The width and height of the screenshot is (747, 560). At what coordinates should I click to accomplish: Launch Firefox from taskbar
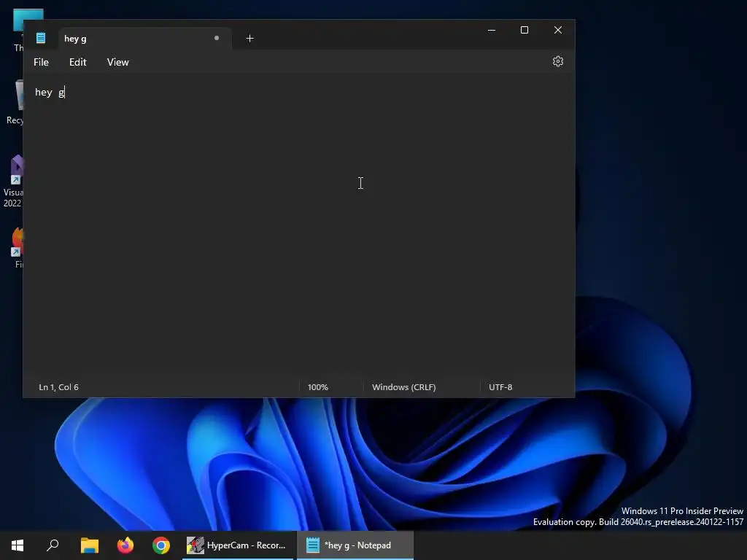pos(125,545)
